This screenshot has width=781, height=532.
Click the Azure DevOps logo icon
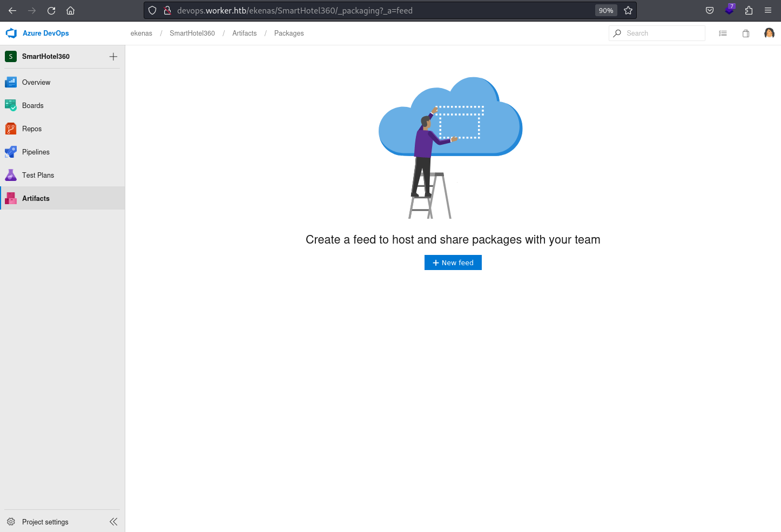coord(11,33)
